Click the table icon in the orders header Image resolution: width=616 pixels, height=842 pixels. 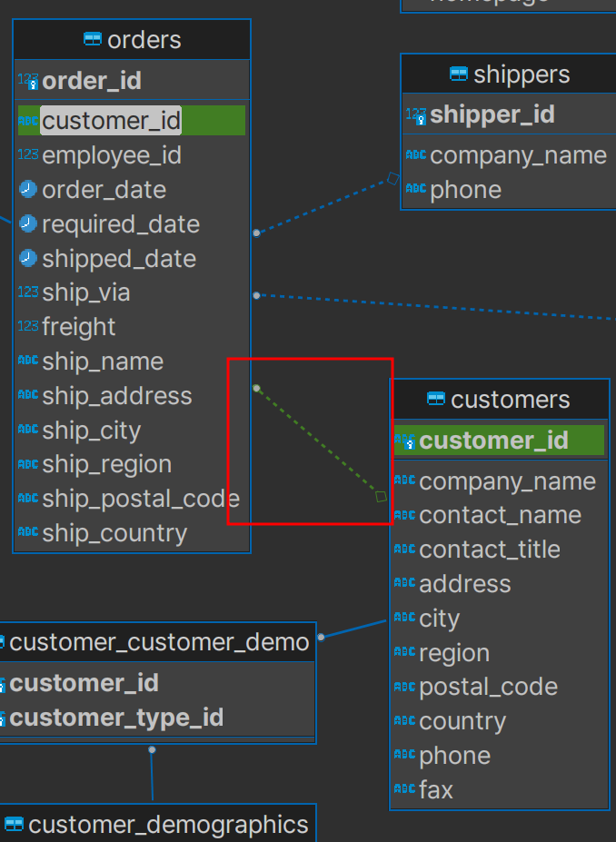click(x=93, y=39)
